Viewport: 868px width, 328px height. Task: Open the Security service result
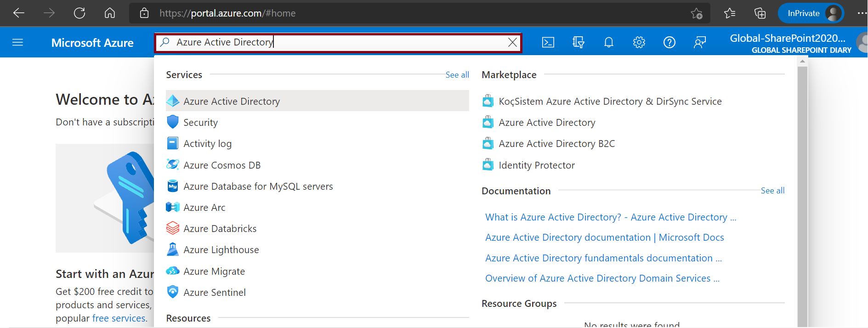[317, 122]
